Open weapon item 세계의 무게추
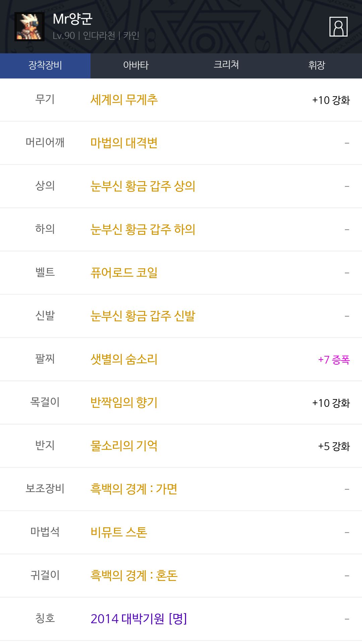362x644 pixels. [x=124, y=100]
